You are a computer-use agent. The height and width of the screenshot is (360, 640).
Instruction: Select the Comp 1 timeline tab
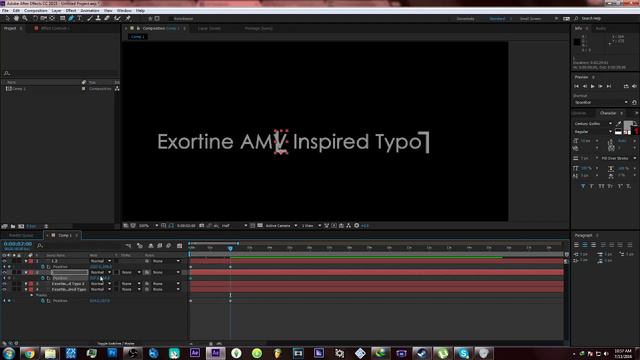tap(64, 236)
